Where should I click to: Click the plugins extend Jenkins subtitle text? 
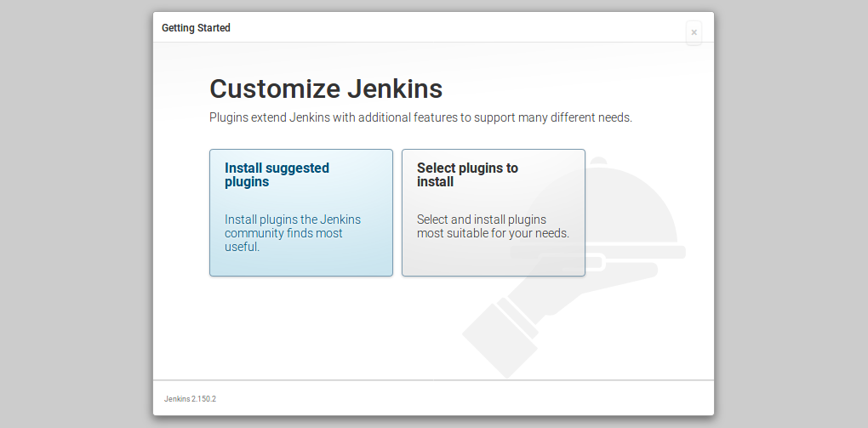[420, 118]
